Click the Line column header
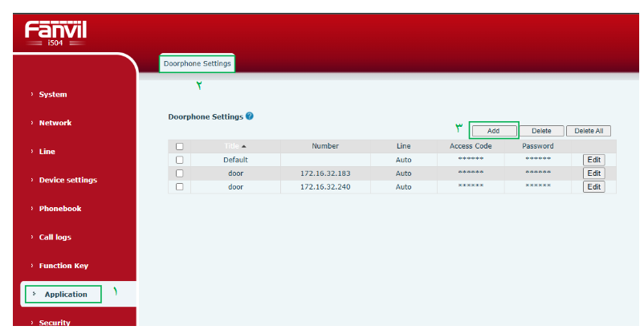 click(403, 146)
